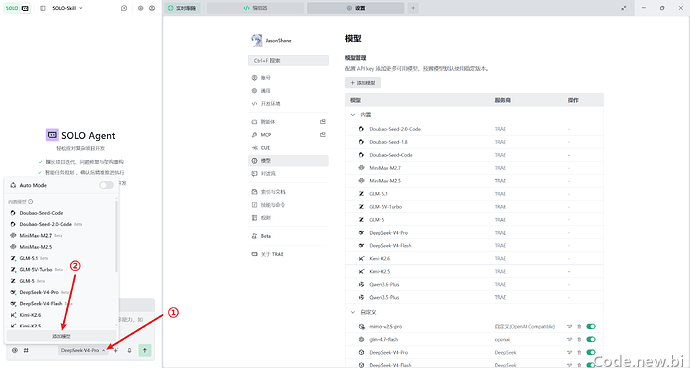The image size is (690, 368).
Task: Click 添加模型 at bottom of model popup
Action: pos(62,336)
